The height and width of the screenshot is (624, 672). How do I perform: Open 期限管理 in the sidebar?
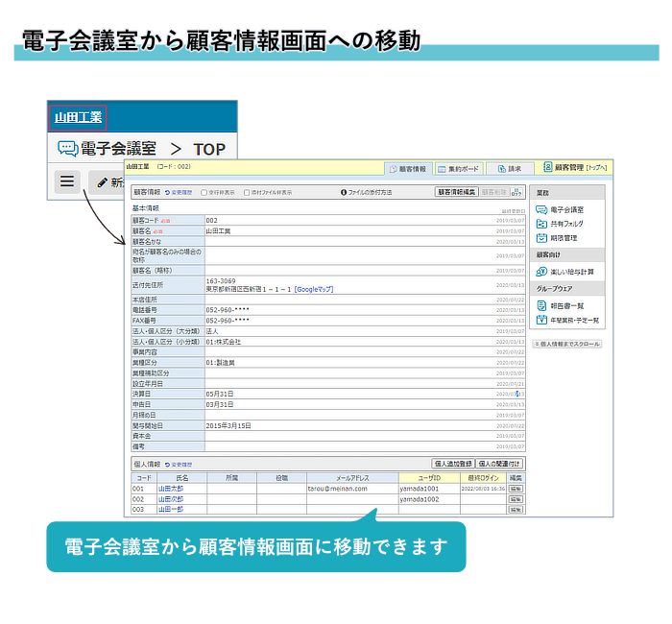tap(564, 237)
